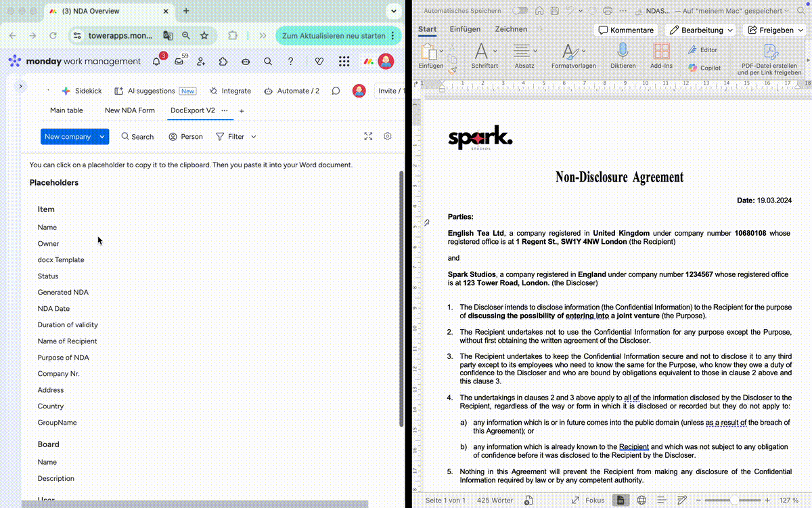Open monday.com notifications bell

click(x=156, y=62)
